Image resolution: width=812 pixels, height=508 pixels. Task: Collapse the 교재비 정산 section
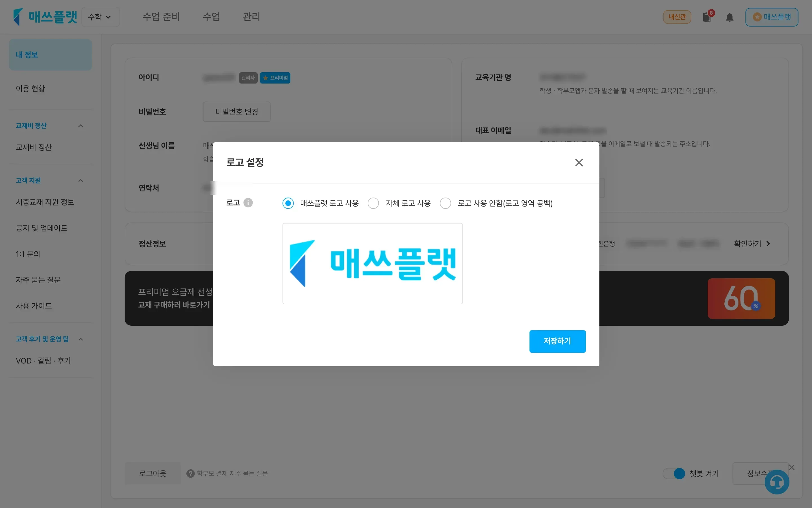click(81, 126)
